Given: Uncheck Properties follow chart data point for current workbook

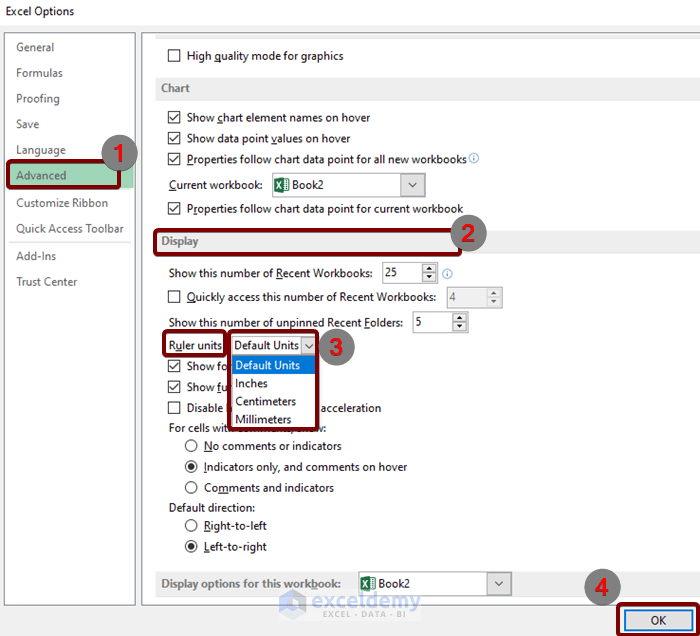Looking at the screenshot, I should click(x=174, y=208).
